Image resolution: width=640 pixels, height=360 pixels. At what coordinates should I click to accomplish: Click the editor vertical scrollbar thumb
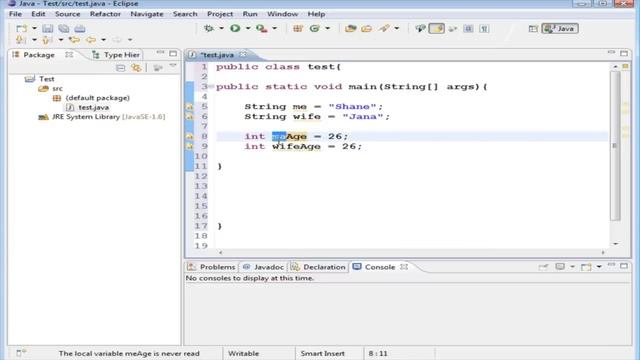[615, 145]
